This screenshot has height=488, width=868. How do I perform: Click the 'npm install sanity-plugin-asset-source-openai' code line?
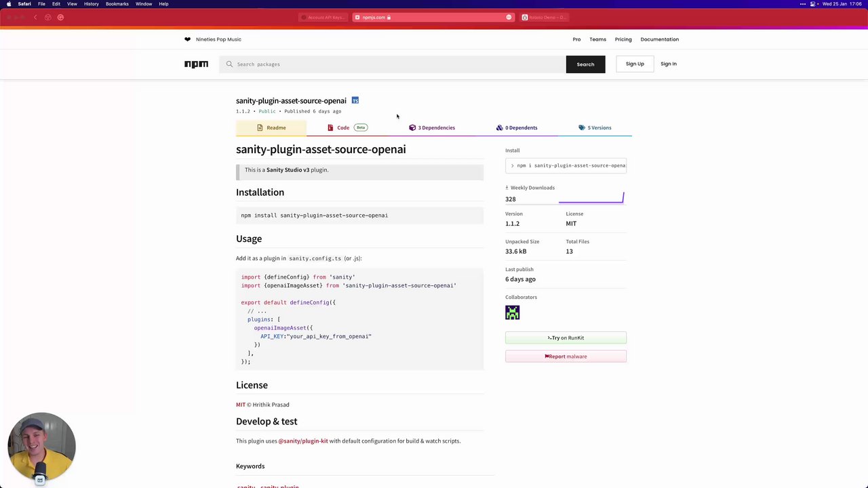(x=315, y=216)
